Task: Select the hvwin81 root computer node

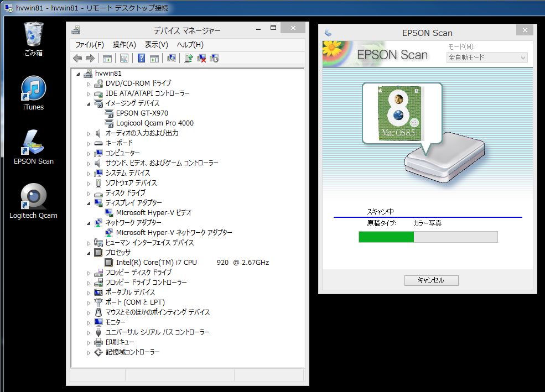Action: (108, 74)
